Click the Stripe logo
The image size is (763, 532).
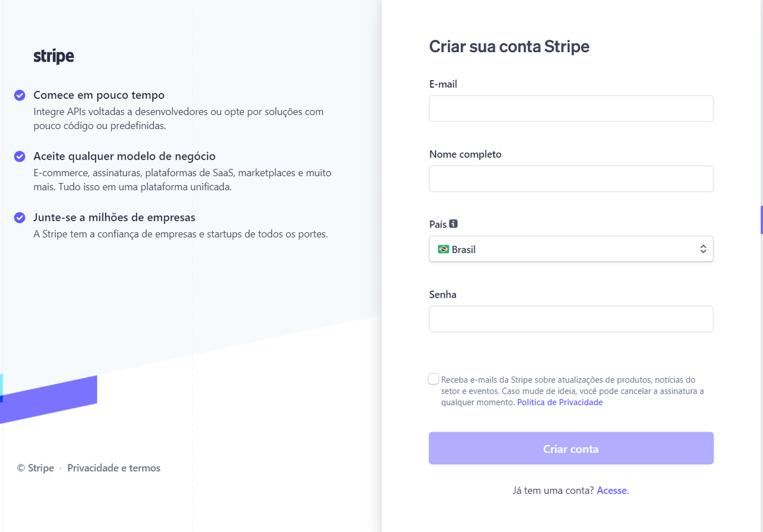[53, 57]
